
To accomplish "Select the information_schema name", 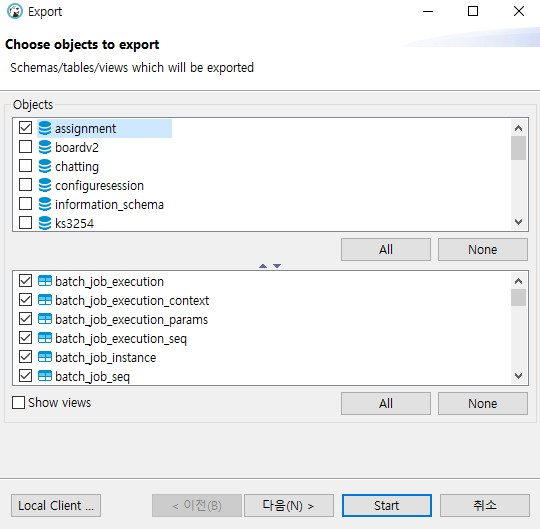I will click(x=109, y=205).
